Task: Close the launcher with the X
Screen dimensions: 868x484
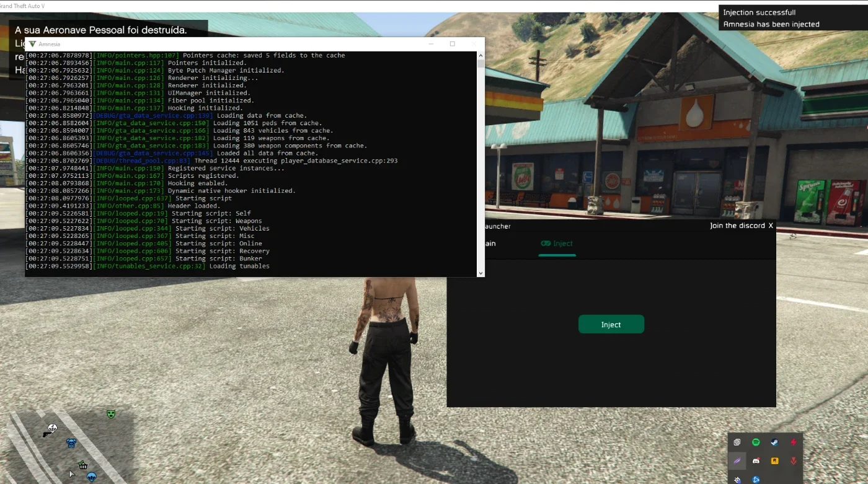Action: [771, 226]
